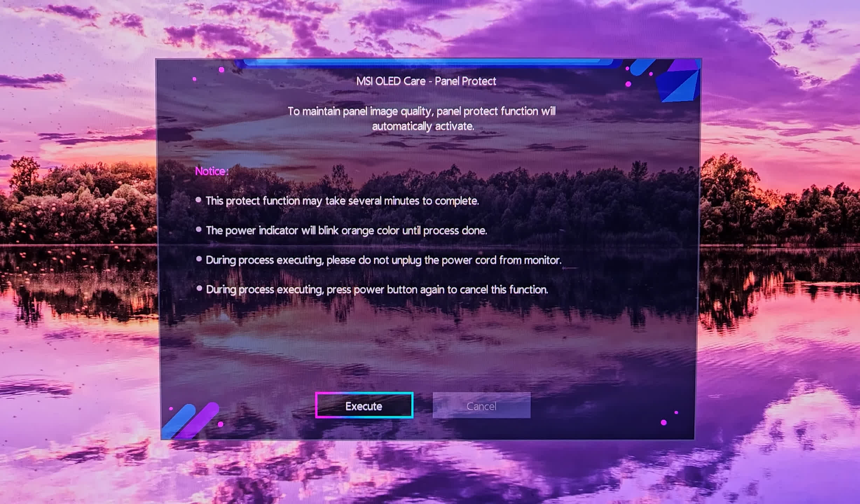Select the 'may take several minutes' notice line

[342, 201]
